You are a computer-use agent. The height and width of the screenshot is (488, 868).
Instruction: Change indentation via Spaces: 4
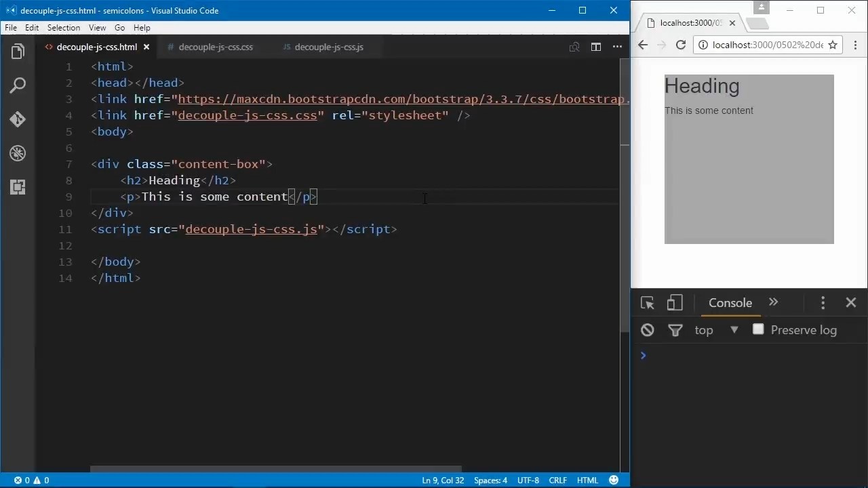click(x=490, y=480)
